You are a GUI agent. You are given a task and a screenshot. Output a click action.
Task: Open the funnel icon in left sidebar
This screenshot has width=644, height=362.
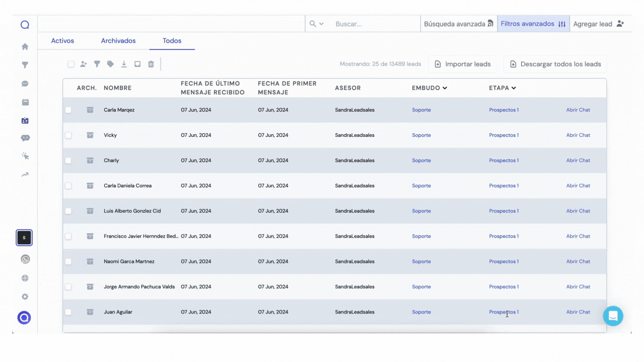click(x=25, y=65)
